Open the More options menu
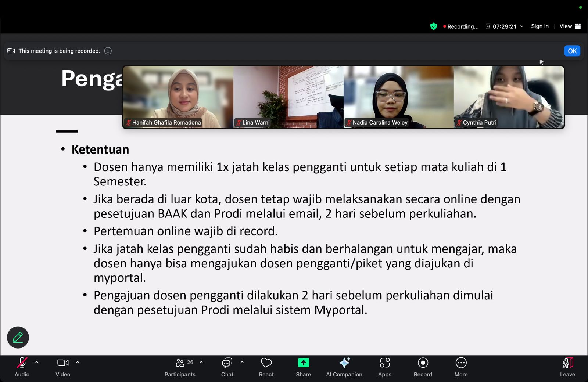588x382 pixels. [x=461, y=367]
